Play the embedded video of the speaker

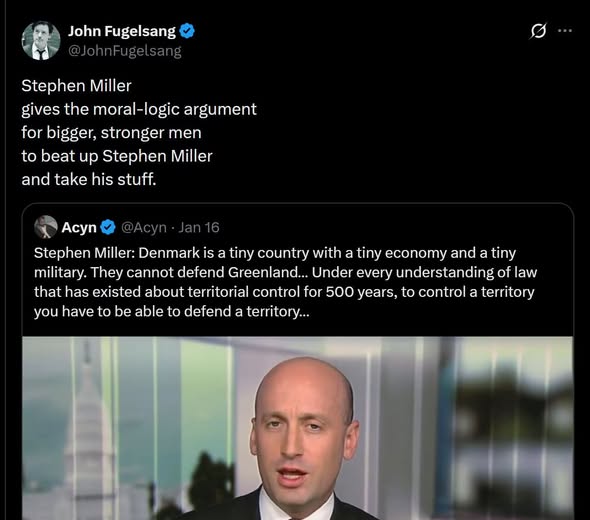pos(298,428)
